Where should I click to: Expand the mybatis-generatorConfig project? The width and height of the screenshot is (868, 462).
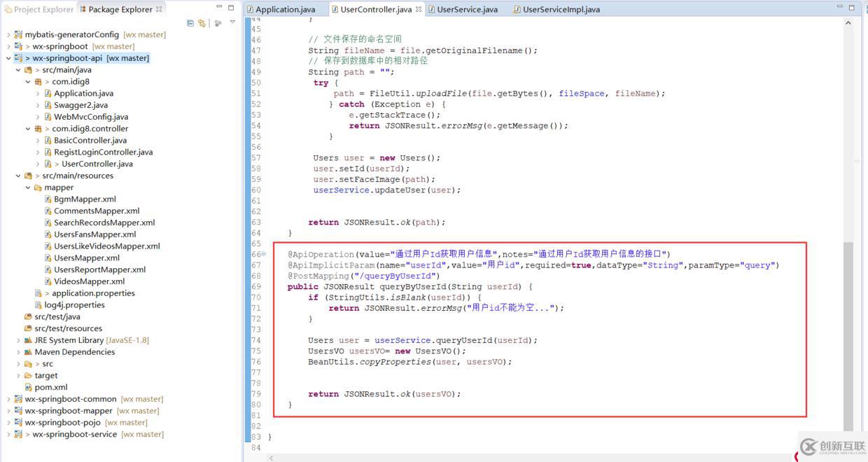click(8, 34)
